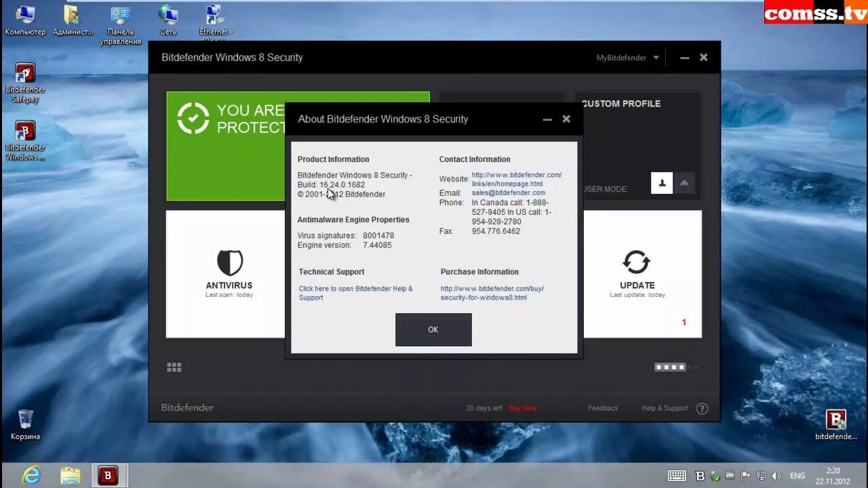
Task: Click the Bitdefender taskbar button
Action: [x=108, y=475]
